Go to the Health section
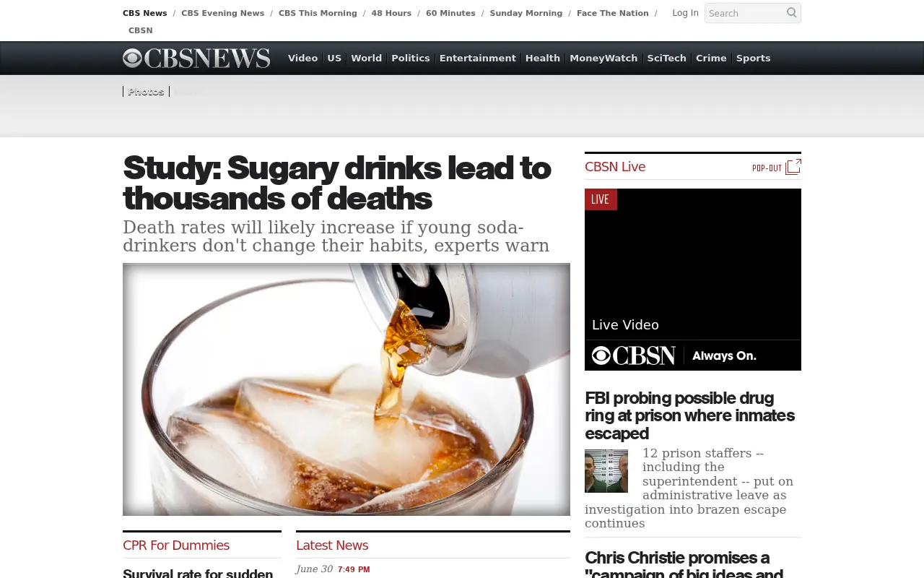 [x=543, y=58]
